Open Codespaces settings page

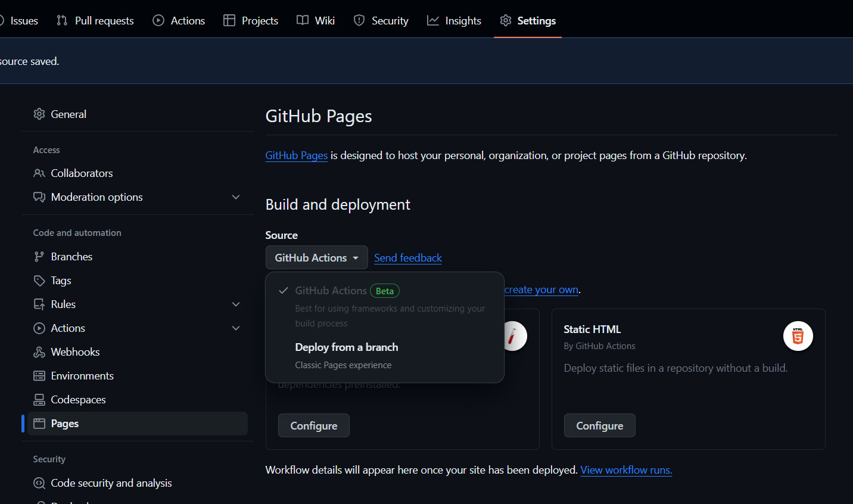(138, 400)
